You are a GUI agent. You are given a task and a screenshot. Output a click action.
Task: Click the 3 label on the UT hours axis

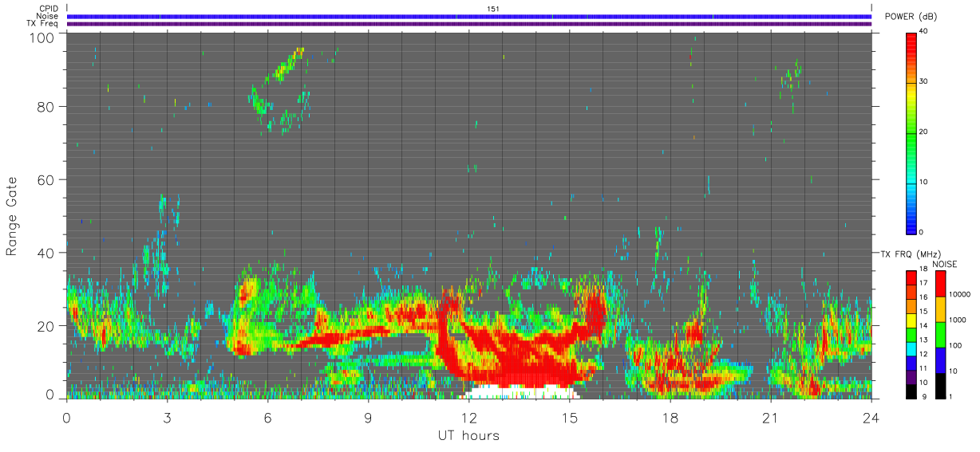click(168, 418)
